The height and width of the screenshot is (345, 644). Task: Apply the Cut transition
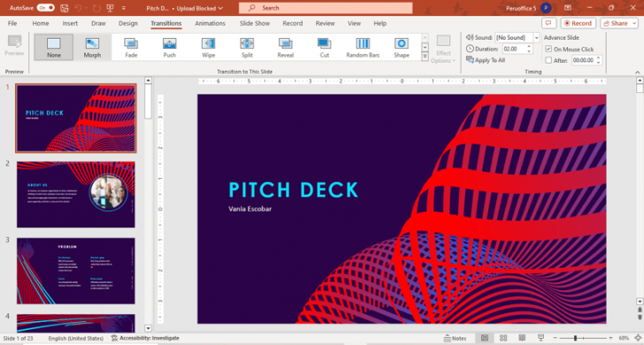pos(324,47)
